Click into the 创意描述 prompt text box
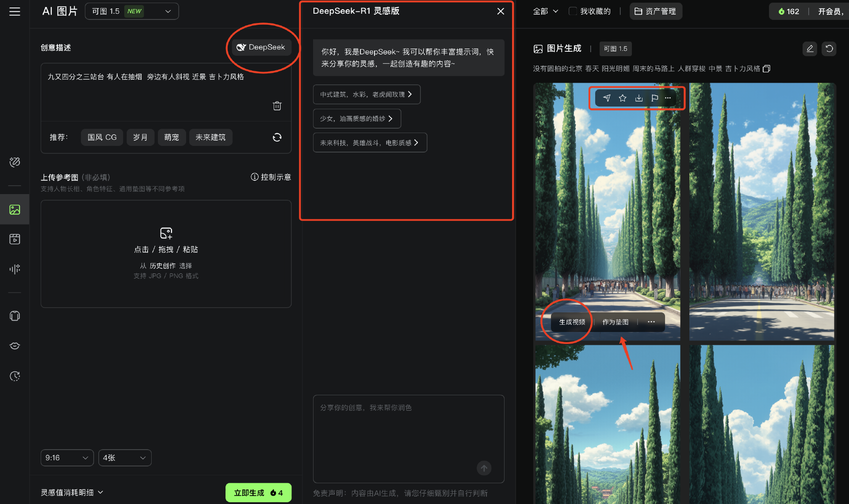849x504 pixels. [x=166, y=92]
